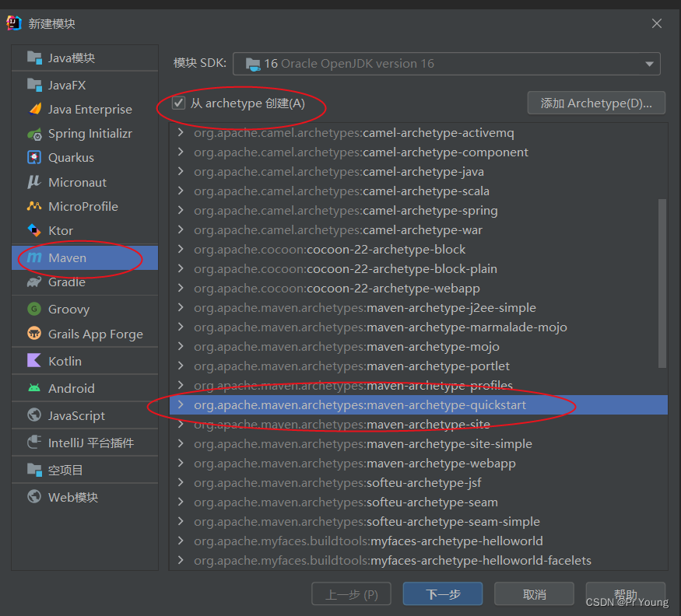Select Kotlin project type
The height and width of the screenshot is (616, 681).
(85, 361)
